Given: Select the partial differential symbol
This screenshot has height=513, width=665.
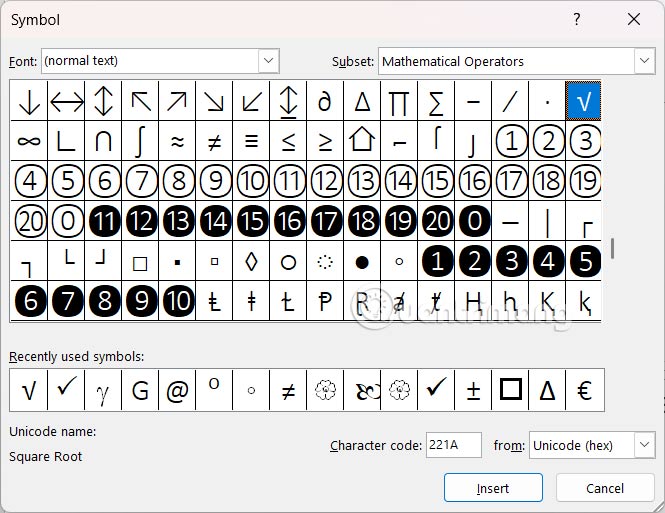Looking at the screenshot, I should 325,101.
